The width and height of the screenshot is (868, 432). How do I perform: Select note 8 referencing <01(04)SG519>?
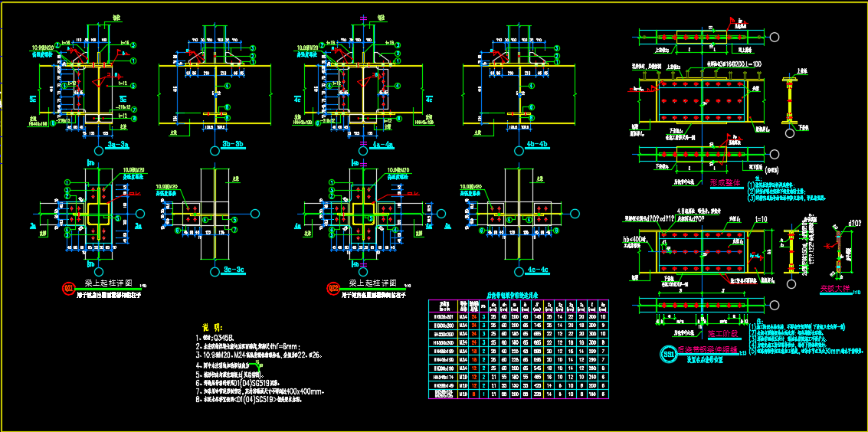pyautogui.click(x=250, y=399)
